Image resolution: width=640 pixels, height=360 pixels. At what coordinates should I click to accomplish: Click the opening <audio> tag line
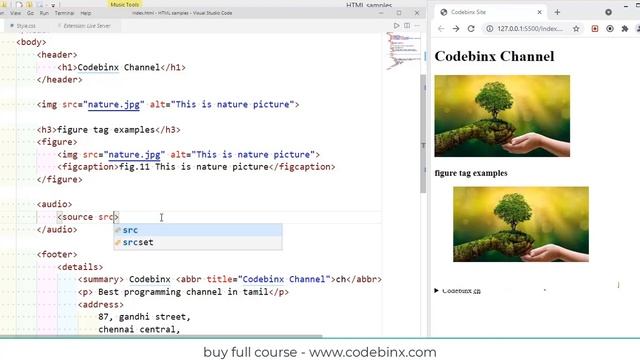click(54, 204)
